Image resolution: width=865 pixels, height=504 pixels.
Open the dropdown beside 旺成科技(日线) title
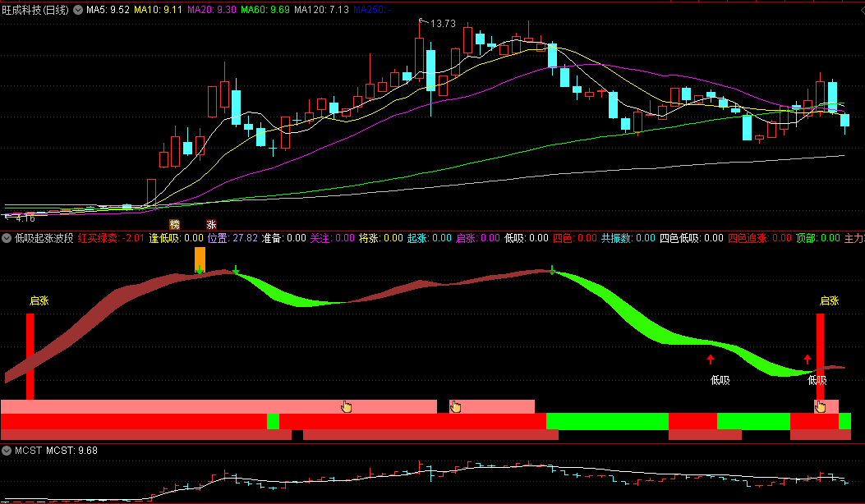click(78, 10)
